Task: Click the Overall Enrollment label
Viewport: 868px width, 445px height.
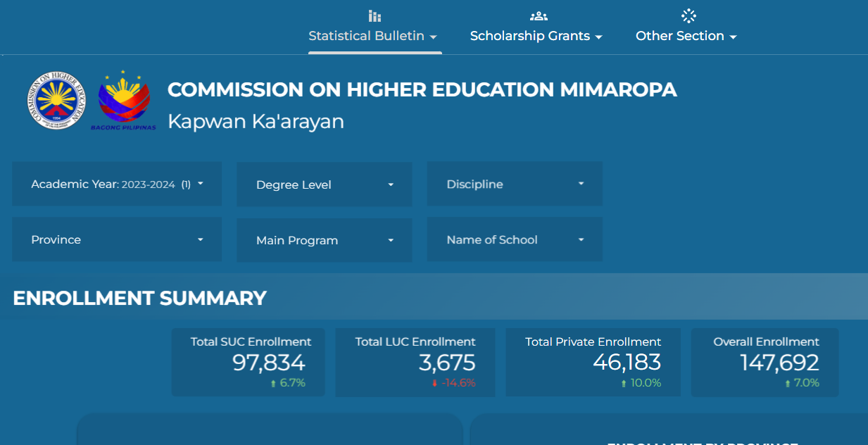Action: coord(767,341)
